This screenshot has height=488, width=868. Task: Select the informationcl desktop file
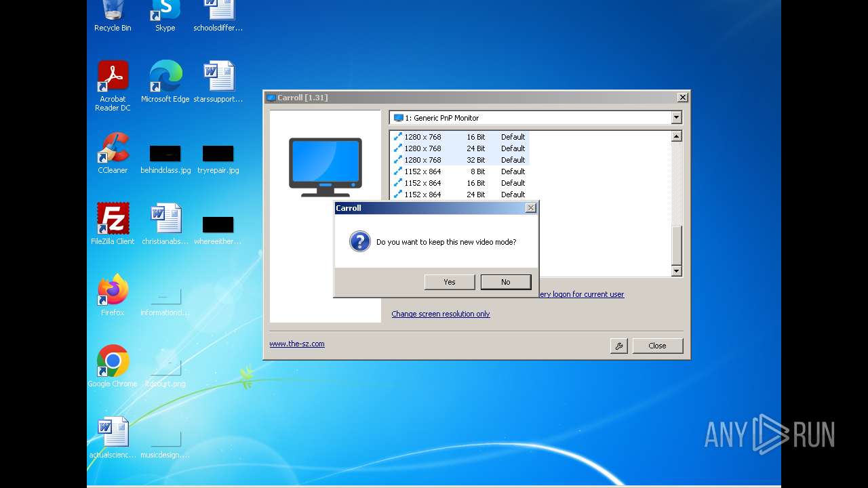[165, 302]
